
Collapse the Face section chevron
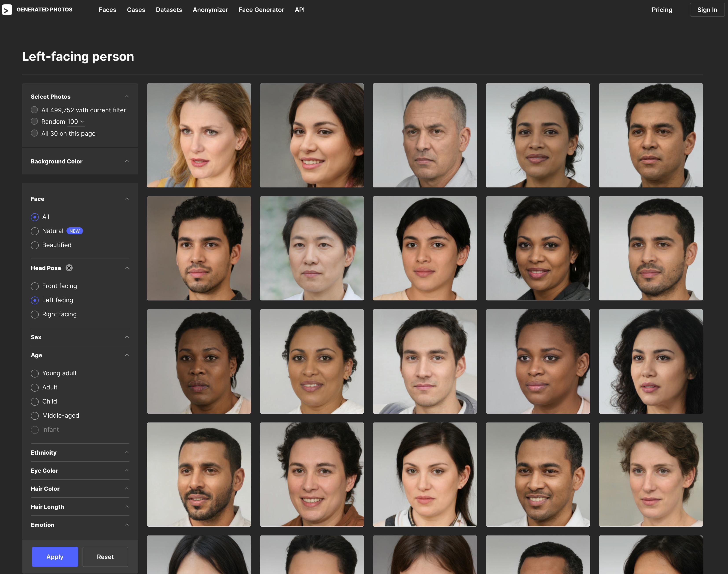click(127, 199)
